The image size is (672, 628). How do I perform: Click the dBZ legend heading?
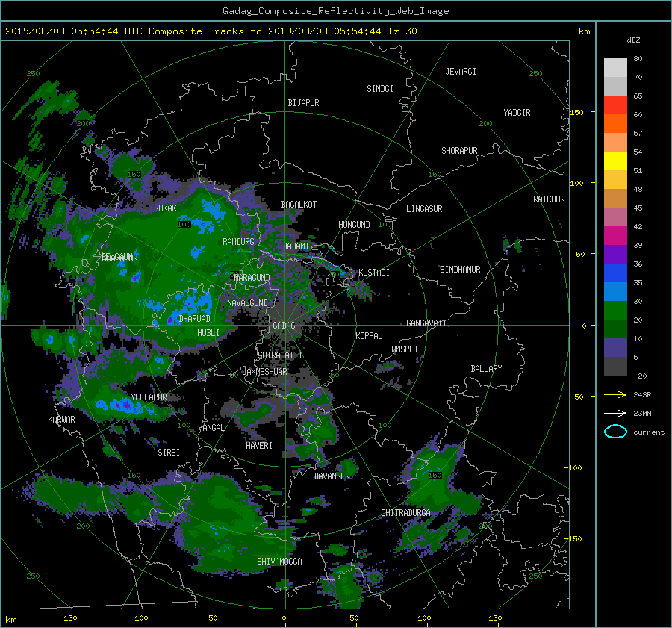[633, 40]
